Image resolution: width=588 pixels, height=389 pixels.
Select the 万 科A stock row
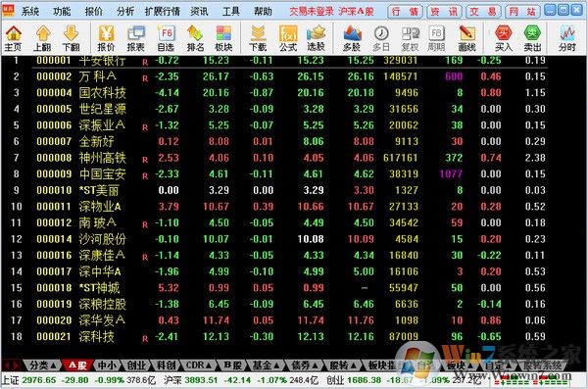[273, 76]
